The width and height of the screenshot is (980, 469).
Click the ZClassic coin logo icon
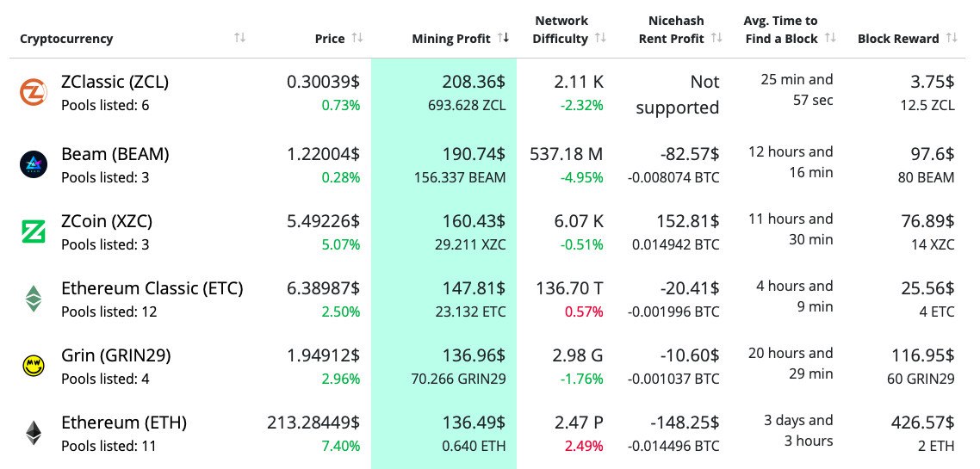(x=33, y=93)
